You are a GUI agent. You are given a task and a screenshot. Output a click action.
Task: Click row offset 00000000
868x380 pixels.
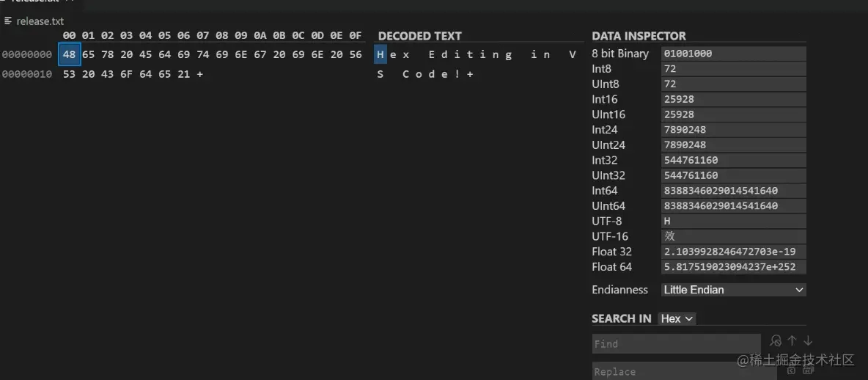tap(27, 54)
